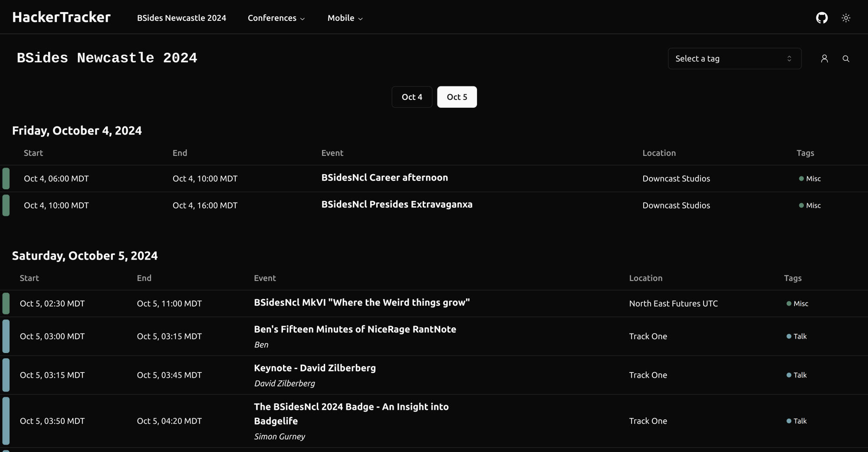
Task: Click Misc tag on Presides Extravaganxa row
Action: [x=810, y=205]
